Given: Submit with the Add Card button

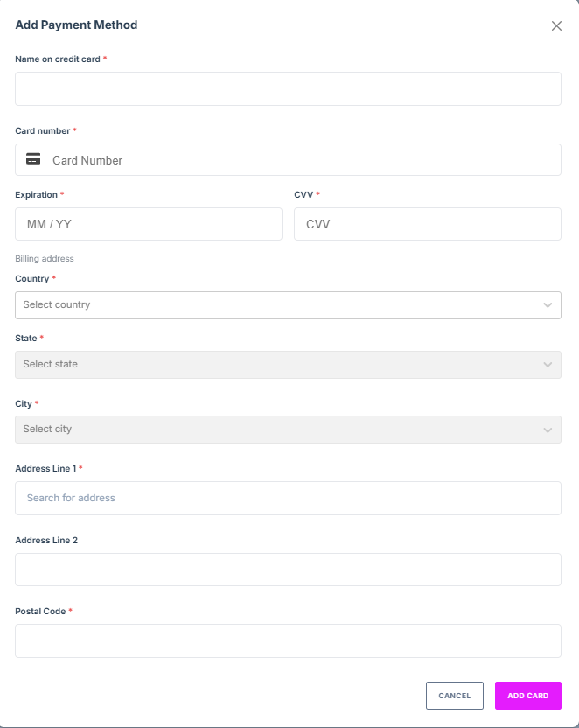Looking at the screenshot, I should (x=527, y=696).
